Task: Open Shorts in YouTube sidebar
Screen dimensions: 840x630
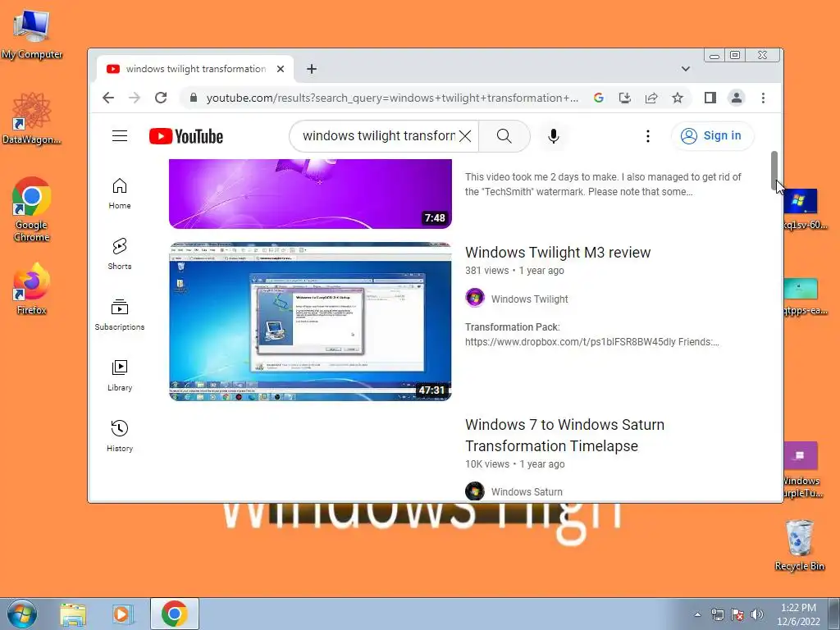Action: click(x=120, y=254)
